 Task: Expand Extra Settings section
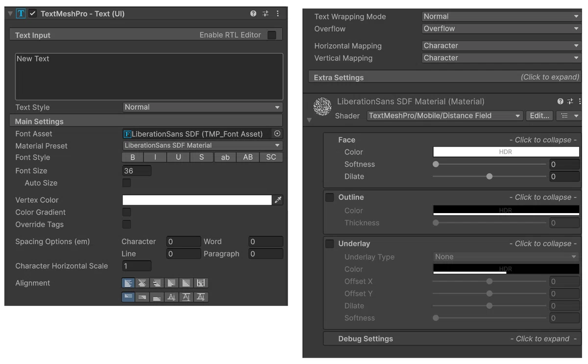tap(445, 77)
